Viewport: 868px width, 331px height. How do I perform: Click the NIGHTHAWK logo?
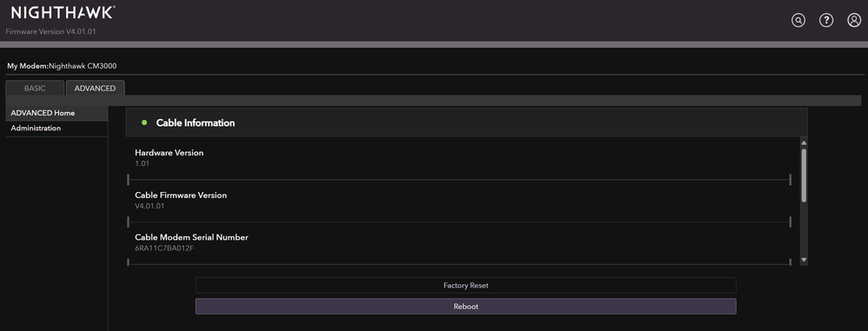click(x=63, y=12)
